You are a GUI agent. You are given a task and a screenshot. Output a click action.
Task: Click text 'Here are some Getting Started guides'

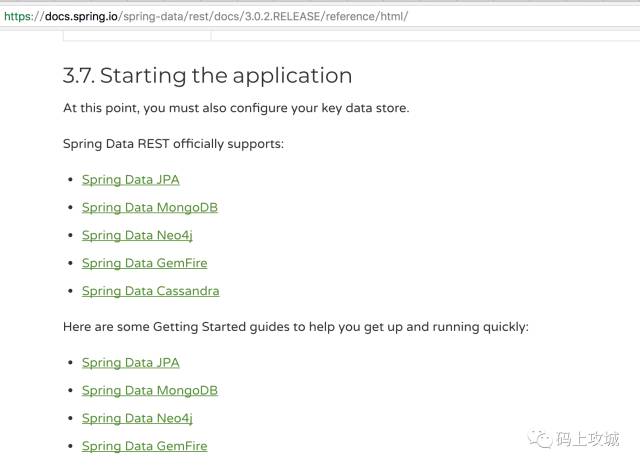point(176,327)
